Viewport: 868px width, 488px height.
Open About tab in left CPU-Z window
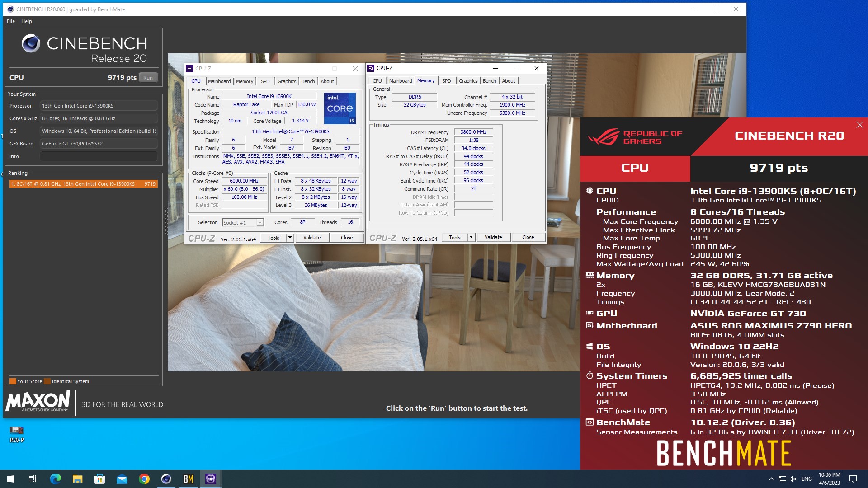pyautogui.click(x=327, y=81)
